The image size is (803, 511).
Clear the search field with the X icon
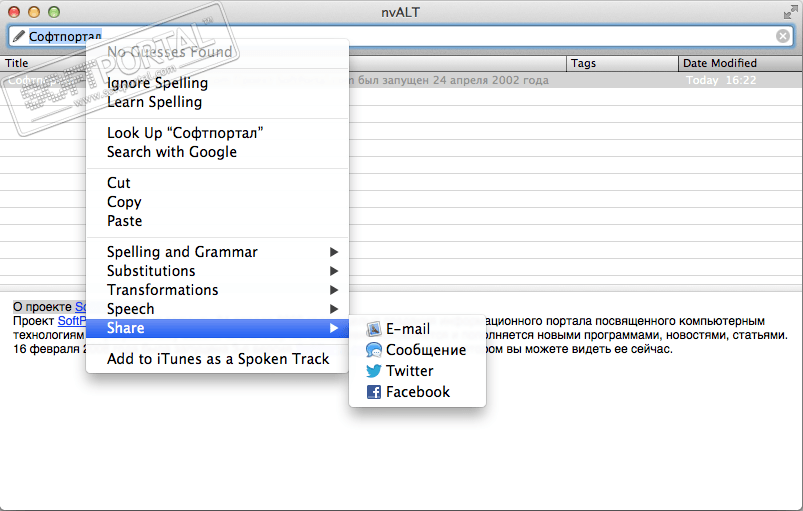coord(783,36)
